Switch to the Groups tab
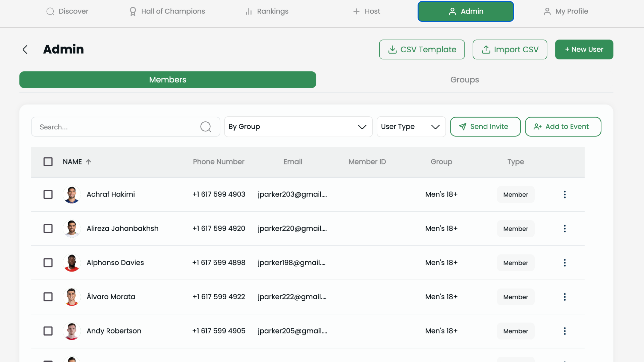 coord(465,80)
